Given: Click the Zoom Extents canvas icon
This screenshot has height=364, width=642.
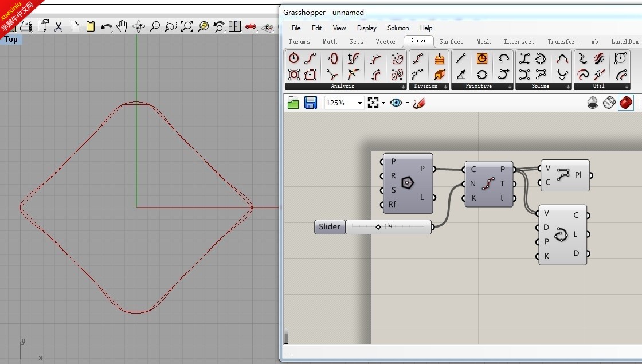Looking at the screenshot, I should coord(373,103).
